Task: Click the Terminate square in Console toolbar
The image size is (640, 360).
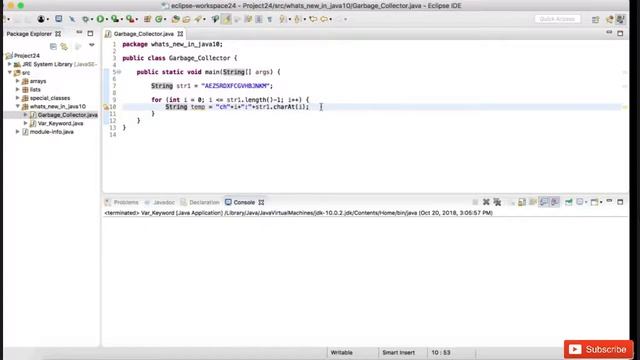Action: pyautogui.click(x=475, y=202)
